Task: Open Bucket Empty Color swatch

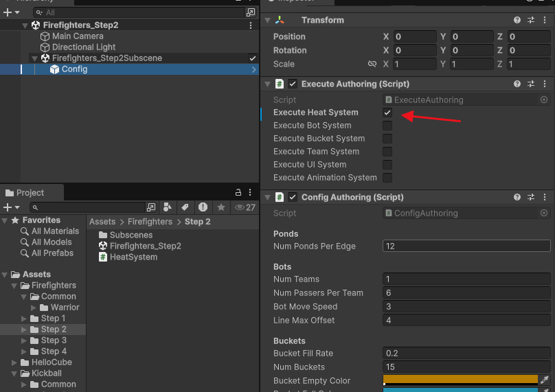Action: click(460, 380)
